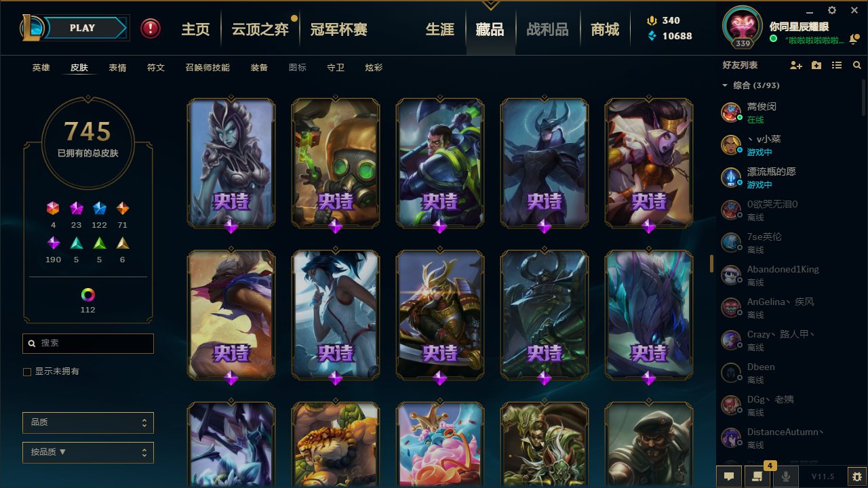This screenshot has height=488, width=868.
Task: Enable the 显示未拥有 checkbox
Action: click(27, 372)
